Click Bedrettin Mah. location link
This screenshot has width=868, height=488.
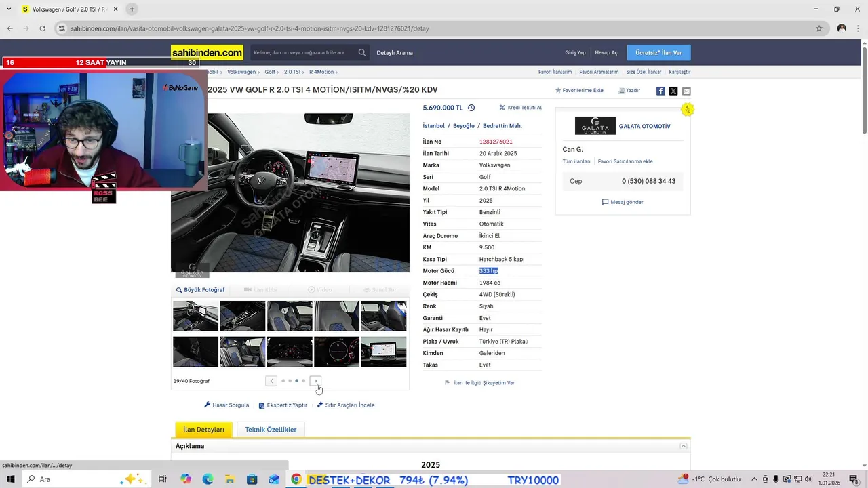(x=502, y=126)
